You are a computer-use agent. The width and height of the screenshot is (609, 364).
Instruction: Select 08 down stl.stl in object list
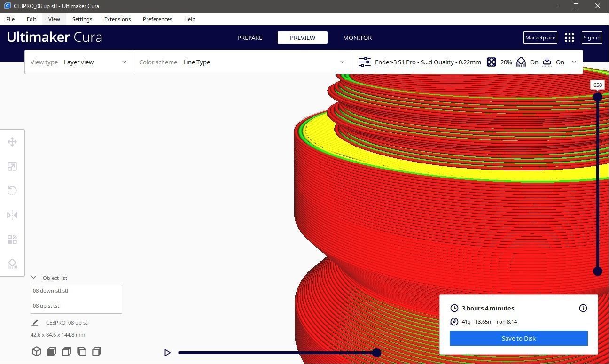click(x=76, y=291)
